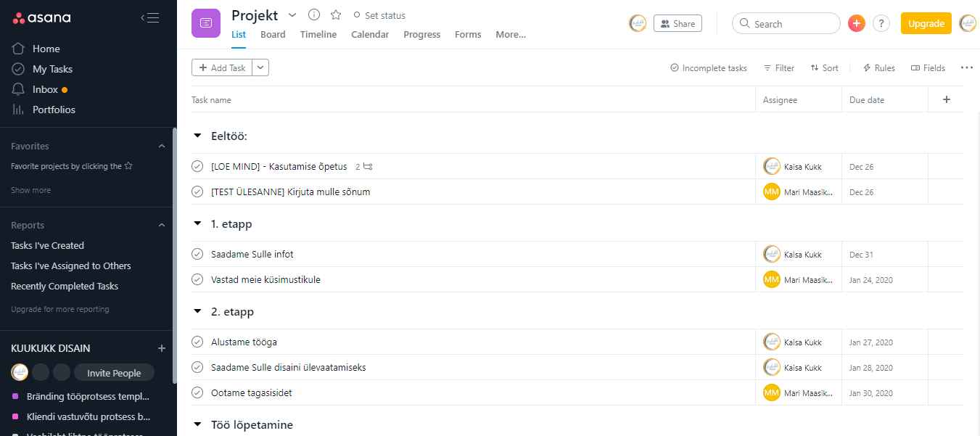Screen dimensions: 980x436
Task: Mark 'Saadame Sulle infot' task complete
Action: click(197, 255)
